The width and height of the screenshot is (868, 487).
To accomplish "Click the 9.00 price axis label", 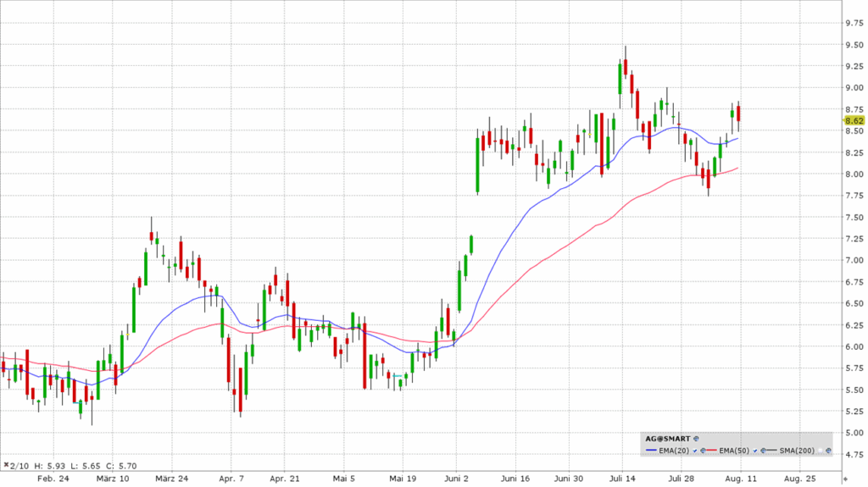I will [x=854, y=87].
